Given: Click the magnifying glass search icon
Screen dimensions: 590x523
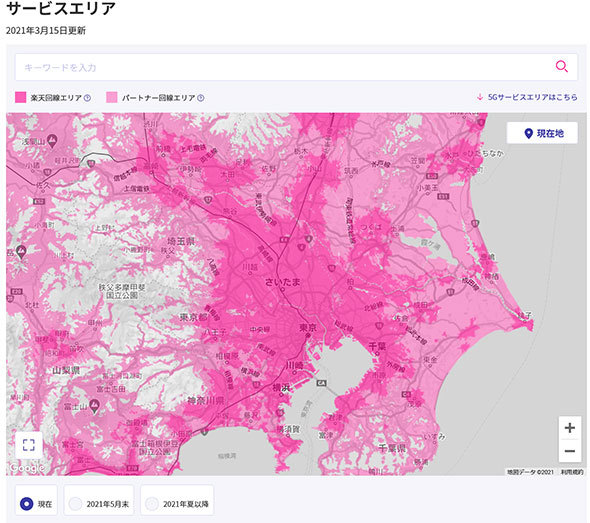Looking at the screenshot, I should coord(561,67).
